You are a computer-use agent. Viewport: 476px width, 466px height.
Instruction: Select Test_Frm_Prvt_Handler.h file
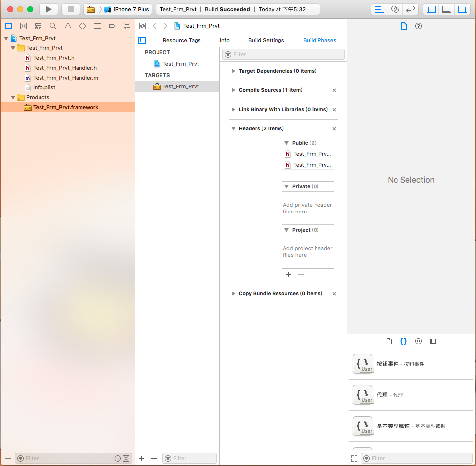[65, 68]
